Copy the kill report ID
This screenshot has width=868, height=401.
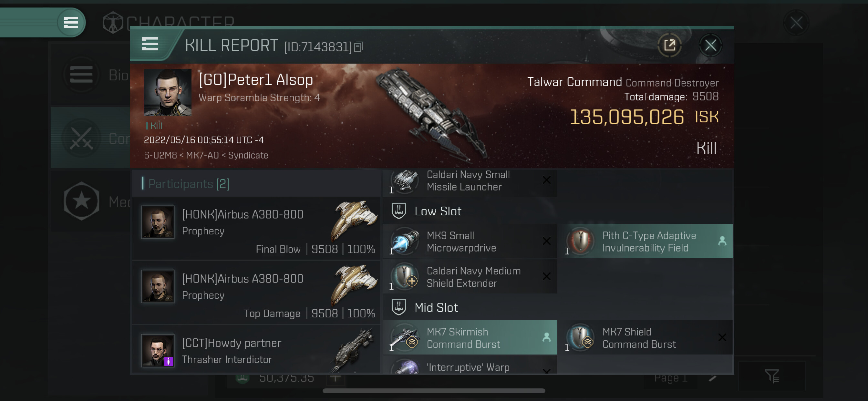point(358,47)
